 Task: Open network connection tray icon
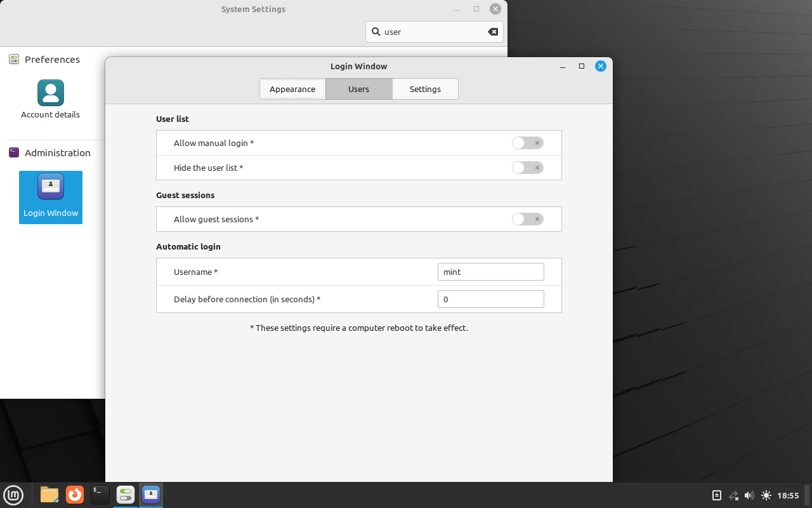(x=733, y=495)
